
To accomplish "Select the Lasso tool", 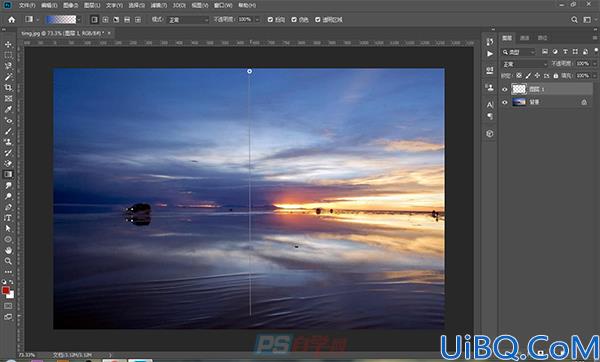I will 8,66.
